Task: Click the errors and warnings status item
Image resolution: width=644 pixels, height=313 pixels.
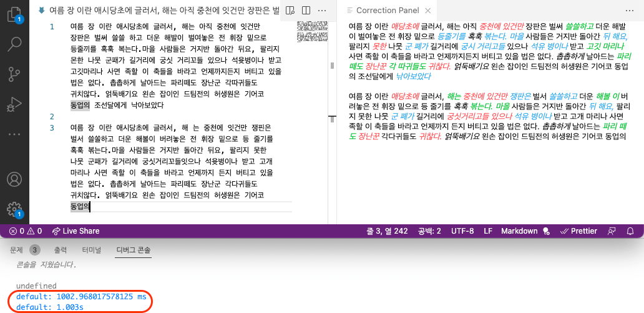Action: [26, 231]
